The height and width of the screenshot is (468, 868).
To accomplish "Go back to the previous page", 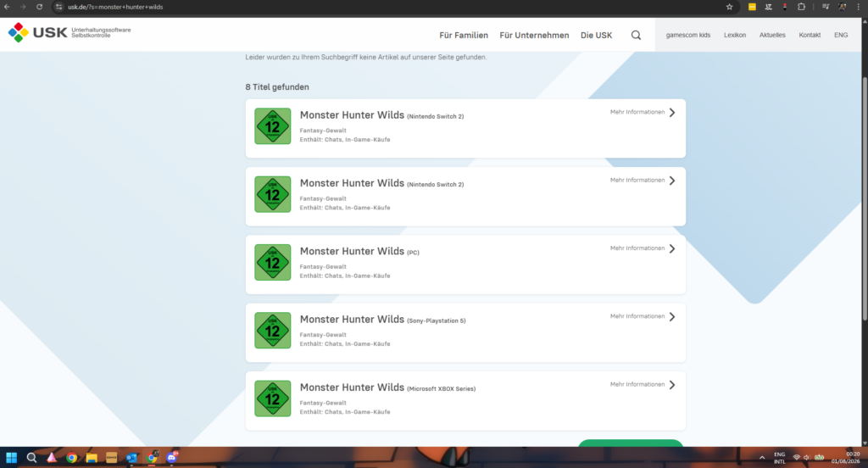I will point(7,7).
